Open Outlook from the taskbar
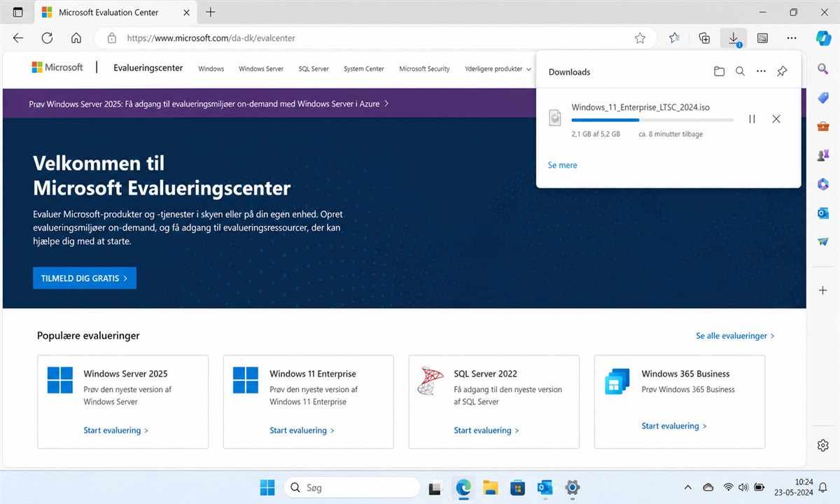Image resolution: width=840 pixels, height=504 pixels. pyautogui.click(x=545, y=487)
